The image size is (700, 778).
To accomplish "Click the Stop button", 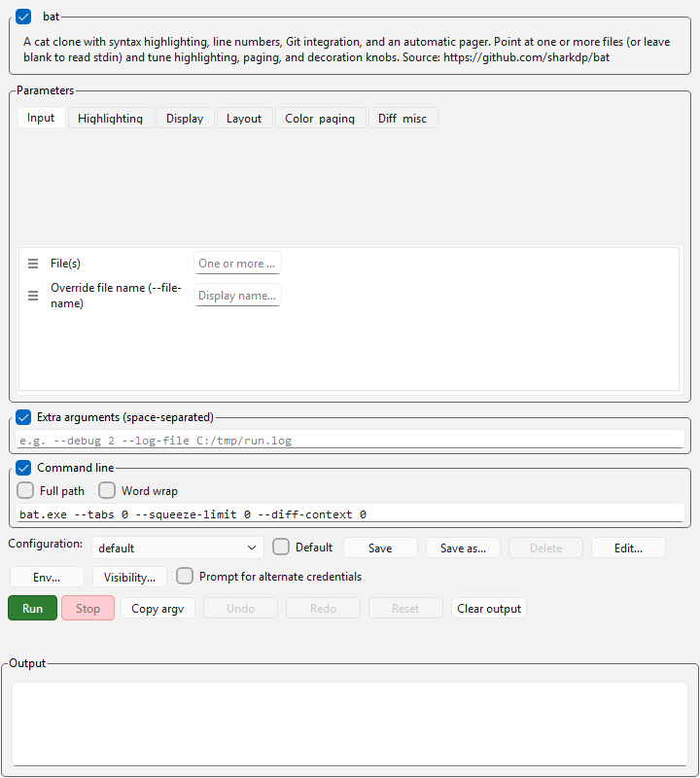I will point(87,609).
